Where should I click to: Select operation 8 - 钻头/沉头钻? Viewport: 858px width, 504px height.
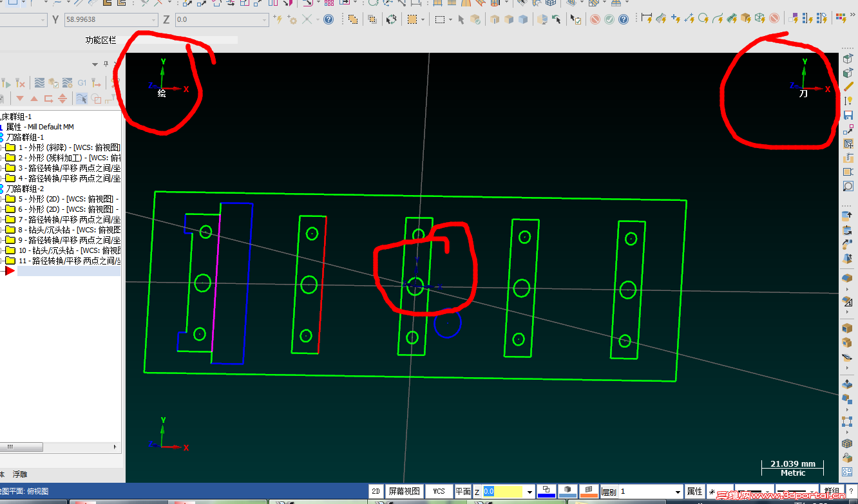tap(69, 230)
